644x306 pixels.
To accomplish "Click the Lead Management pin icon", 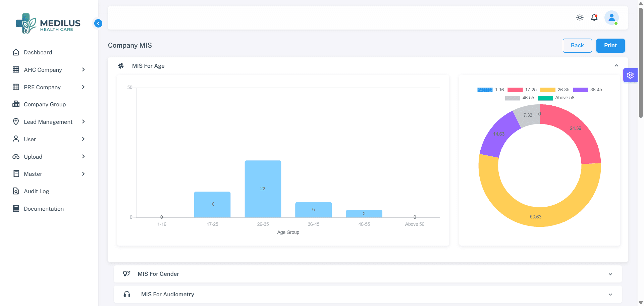I will point(16,121).
